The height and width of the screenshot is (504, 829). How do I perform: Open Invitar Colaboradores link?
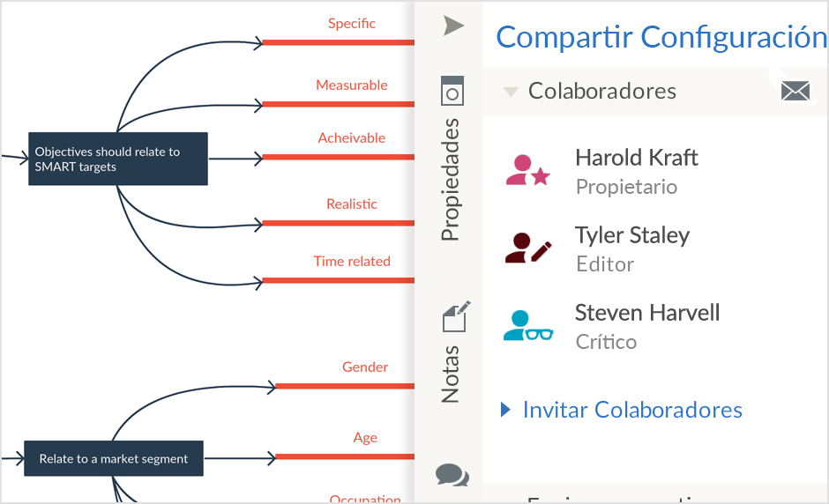tap(632, 410)
